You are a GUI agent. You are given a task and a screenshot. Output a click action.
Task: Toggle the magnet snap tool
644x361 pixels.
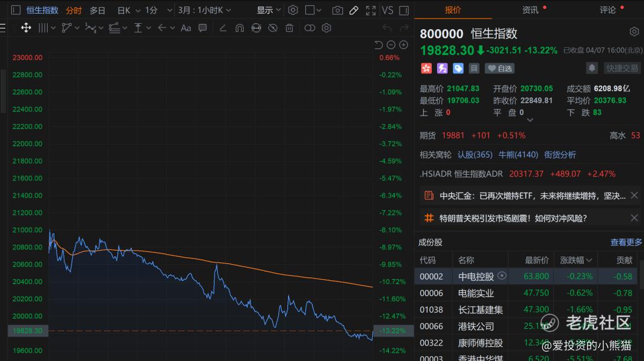click(x=240, y=28)
